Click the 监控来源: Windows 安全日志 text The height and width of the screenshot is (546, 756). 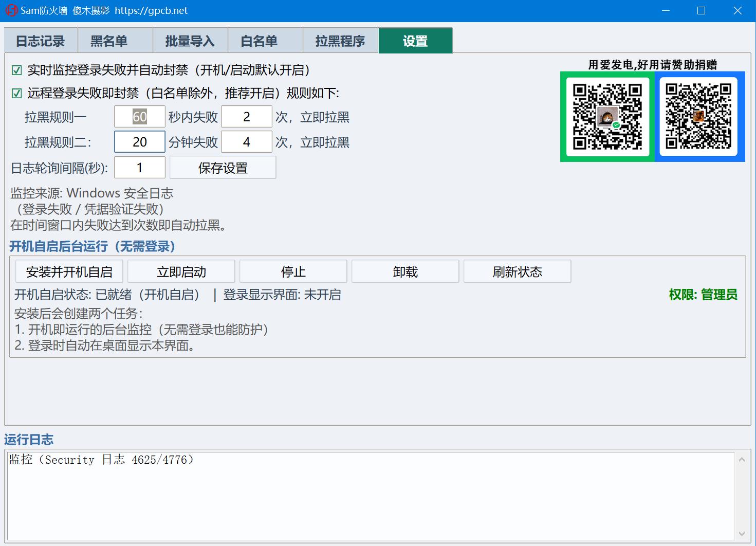92,193
